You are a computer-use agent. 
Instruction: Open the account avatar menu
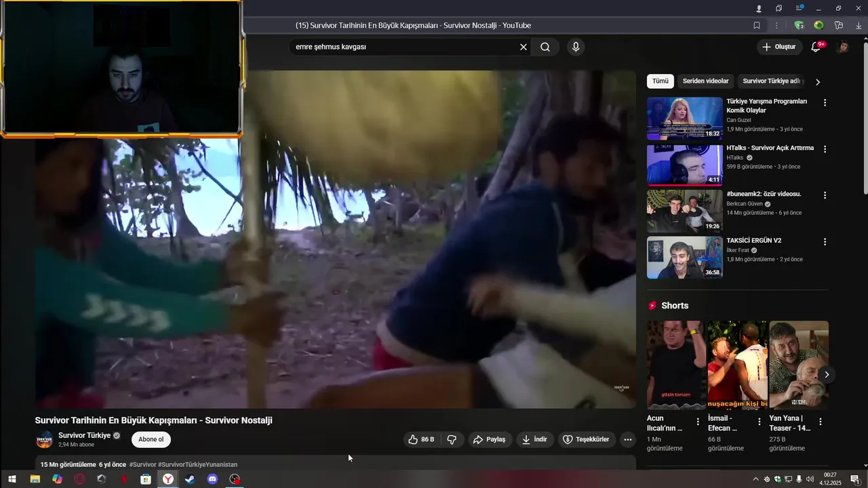[842, 47]
